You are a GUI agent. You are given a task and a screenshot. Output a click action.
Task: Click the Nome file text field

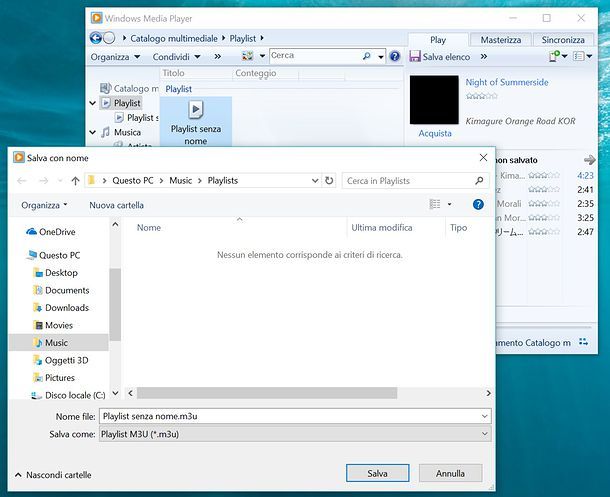click(x=295, y=416)
